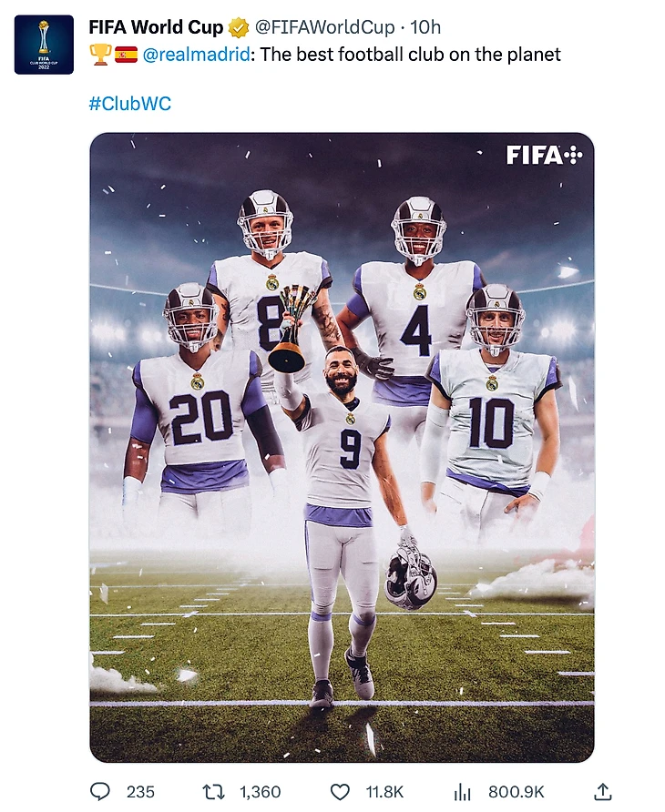Open the Real Madrid players image
Viewport: 665px width, 812px height.
(x=343, y=448)
